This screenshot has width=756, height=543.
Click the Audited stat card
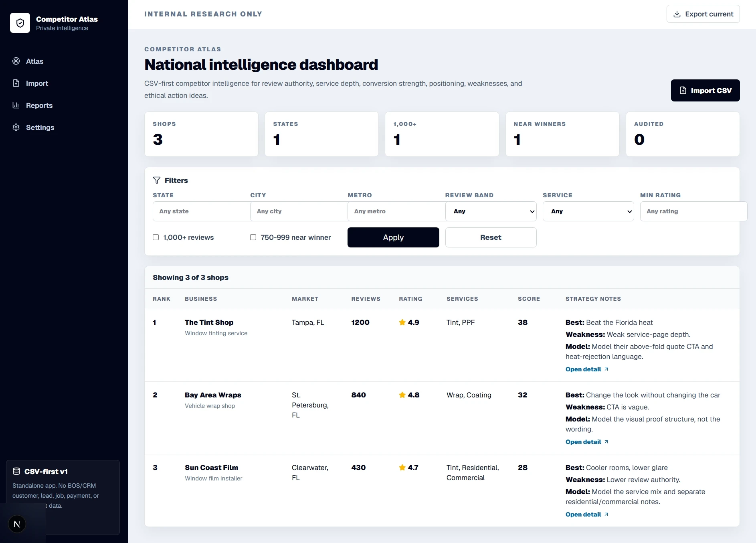point(683,134)
